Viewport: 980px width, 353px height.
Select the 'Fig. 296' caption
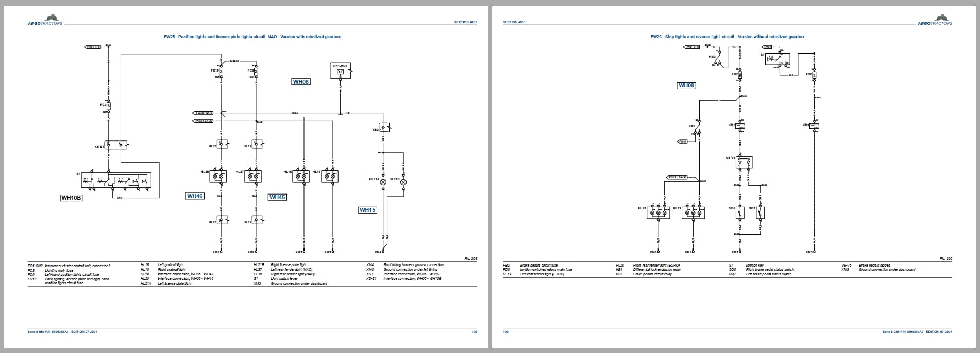coord(945,259)
